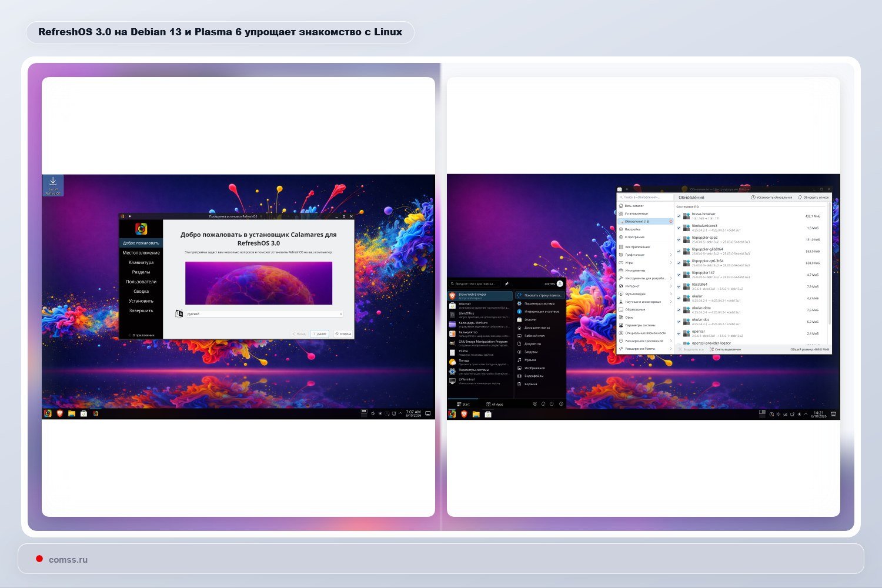This screenshot has height=588, width=882.
Task: Go to the Клавиатура installer step
Action: pos(141,262)
